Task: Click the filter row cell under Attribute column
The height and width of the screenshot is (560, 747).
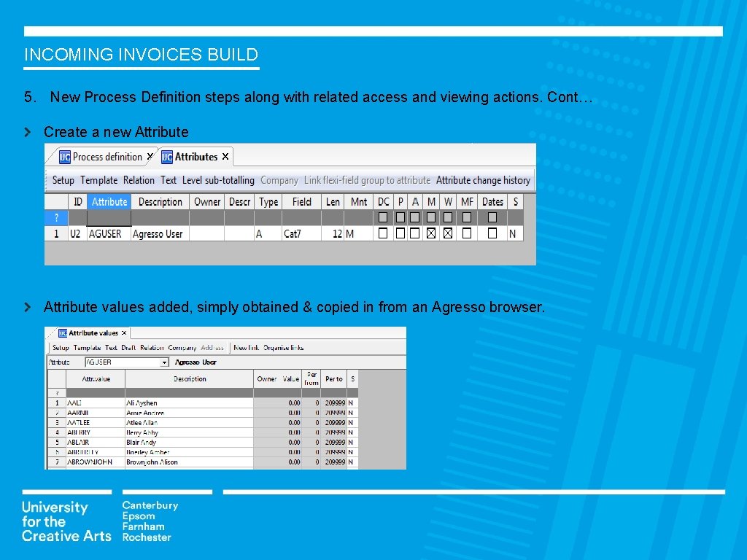Action: [110, 216]
